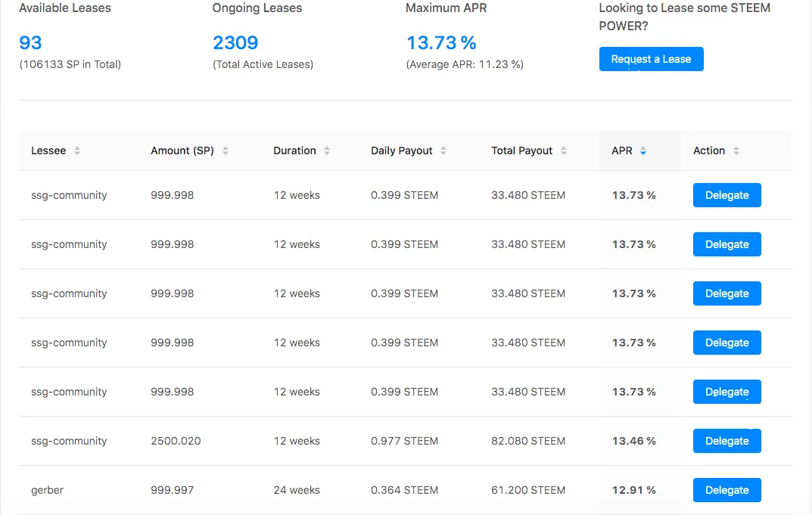Delegate to gerber's 24 weeks lease
This screenshot has width=812, height=515.
point(727,490)
